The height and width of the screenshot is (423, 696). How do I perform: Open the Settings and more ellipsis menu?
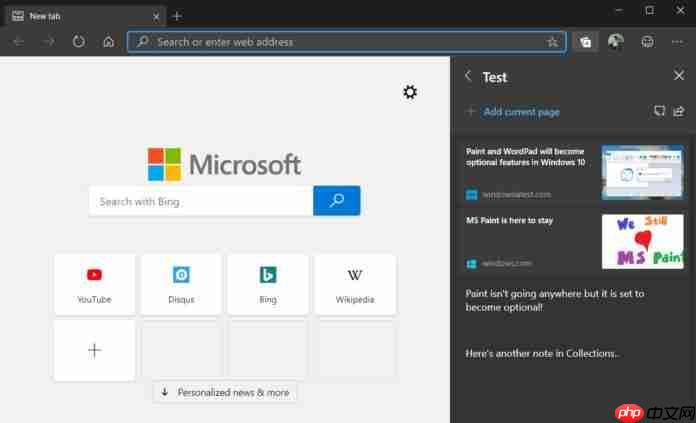(677, 42)
